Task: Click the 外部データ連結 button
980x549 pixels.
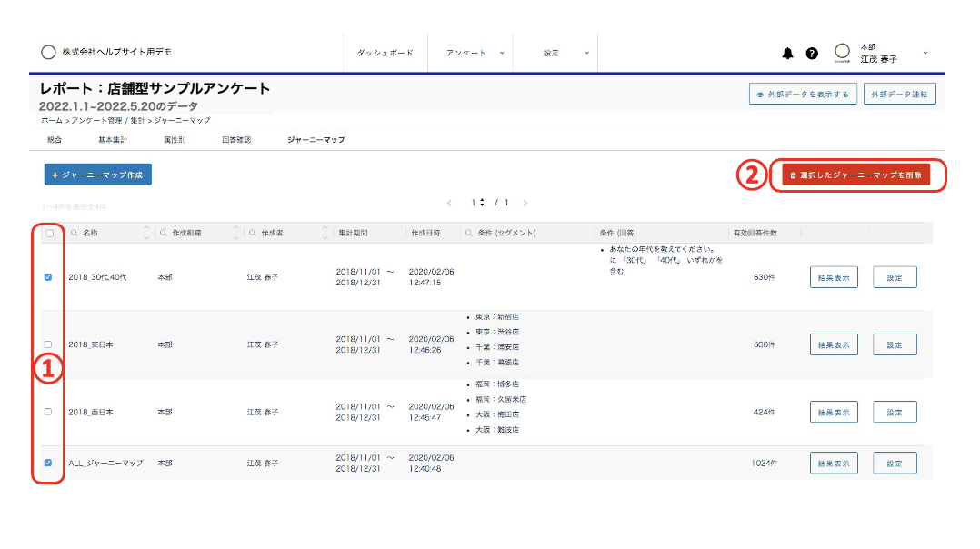Action: click(x=899, y=95)
